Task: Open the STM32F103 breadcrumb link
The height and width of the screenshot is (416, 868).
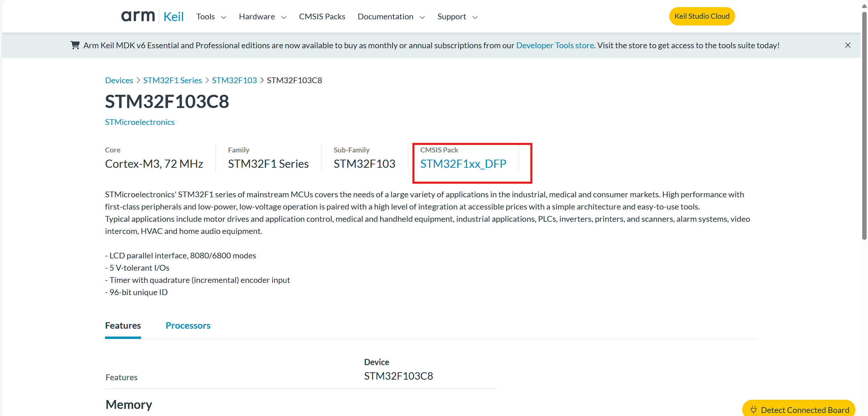Action: click(234, 80)
